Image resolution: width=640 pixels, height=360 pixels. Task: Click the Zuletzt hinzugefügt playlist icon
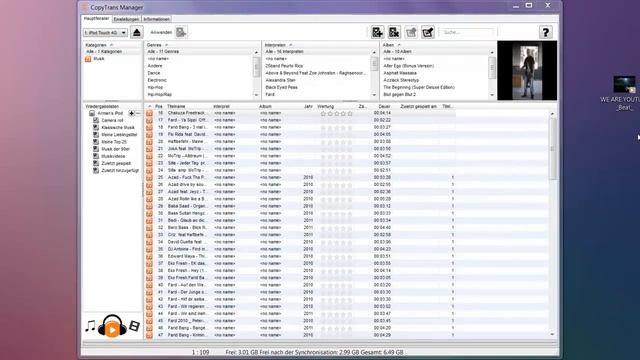[96, 170]
